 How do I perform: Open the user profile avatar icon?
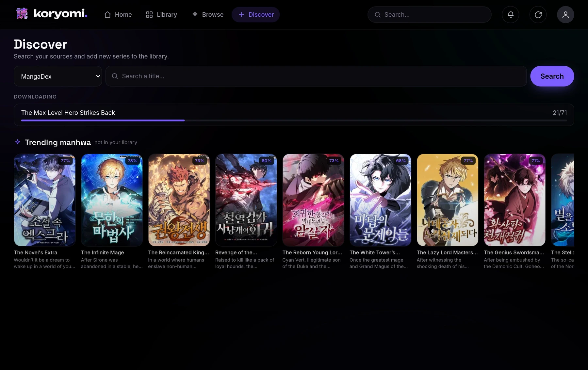click(x=565, y=15)
